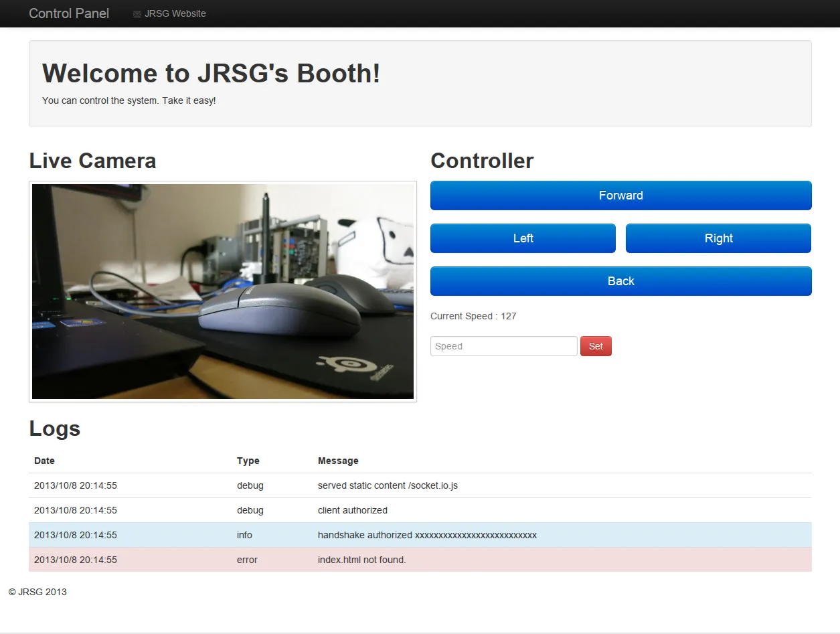Image resolution: width=840 pixels, height=634 pixels.
Task: Select the Date column header
Action: pos(45,461)
